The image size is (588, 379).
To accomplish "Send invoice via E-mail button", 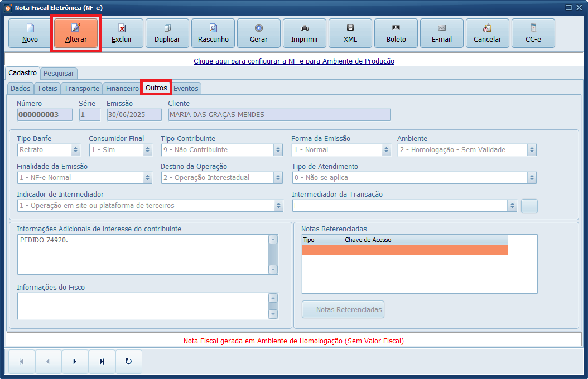I will click(x=442, y=33).
